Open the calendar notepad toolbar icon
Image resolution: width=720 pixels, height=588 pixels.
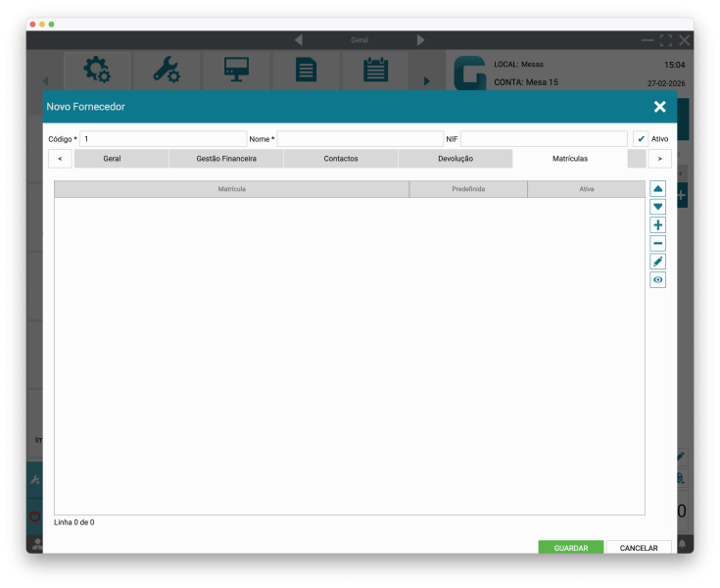pyautogui.click(x=375, y=71)
